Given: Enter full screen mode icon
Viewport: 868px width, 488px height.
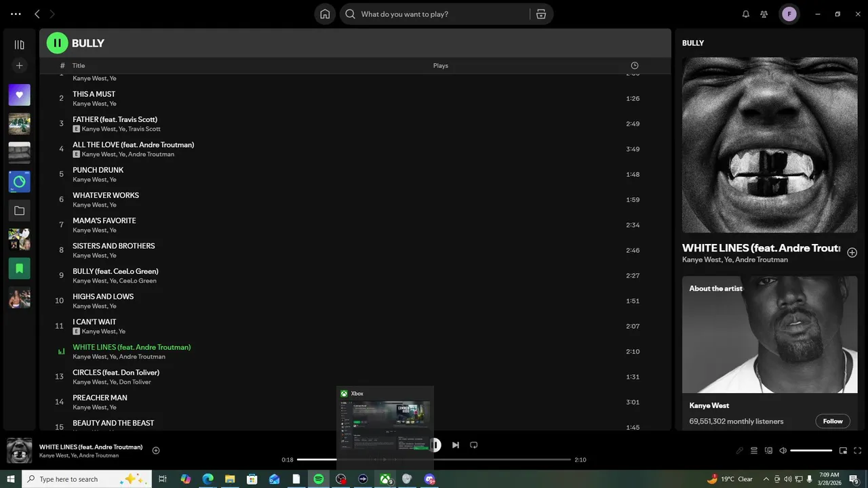Looking at the screenshot, I should 858,451.
